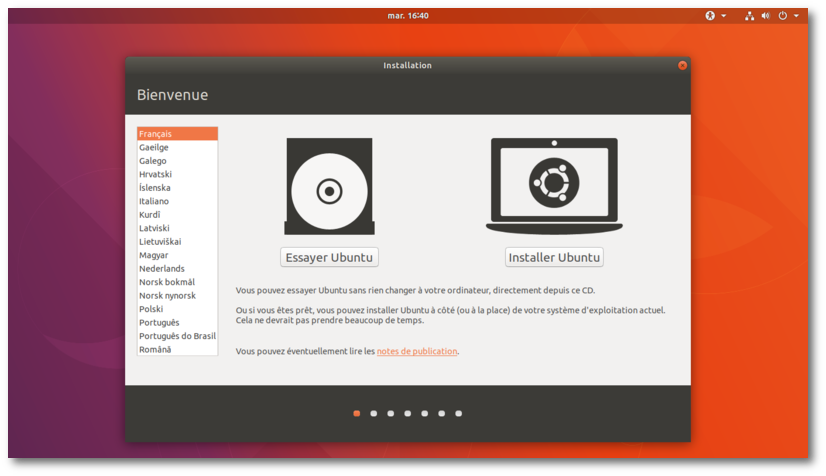Select Português in the language list

click(178, 322)
